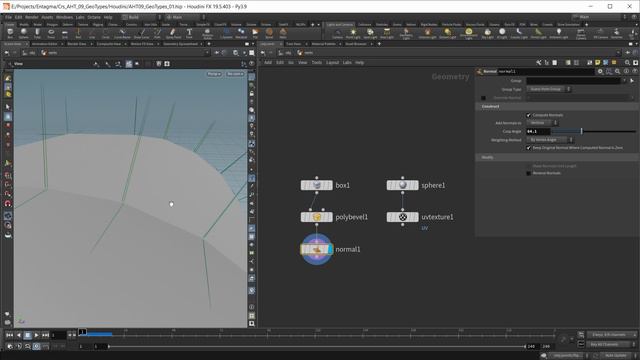Click the sphere1 node
The width and height of the screenshot is (640, 360).
coord(402,185)
